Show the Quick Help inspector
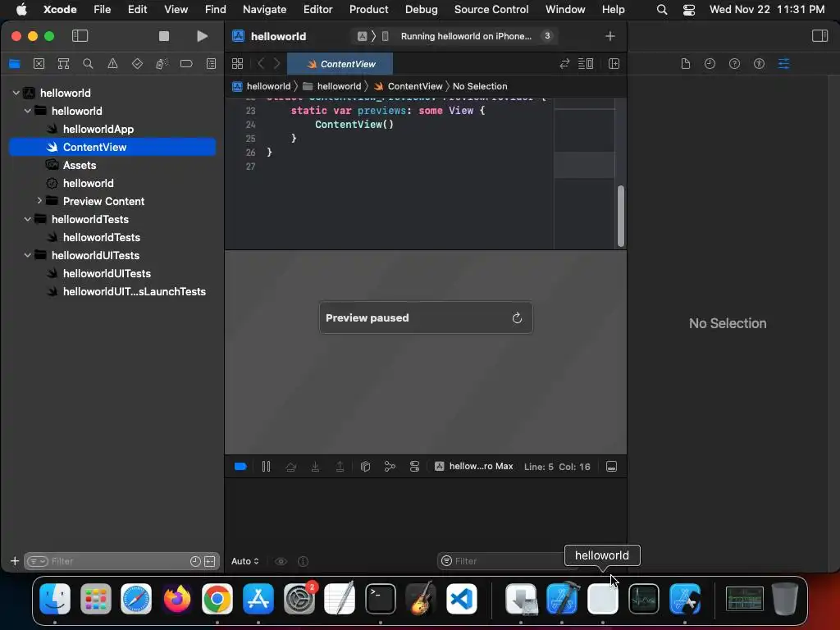The width and height of the screenshot is (840, 630). pos(734,64)
